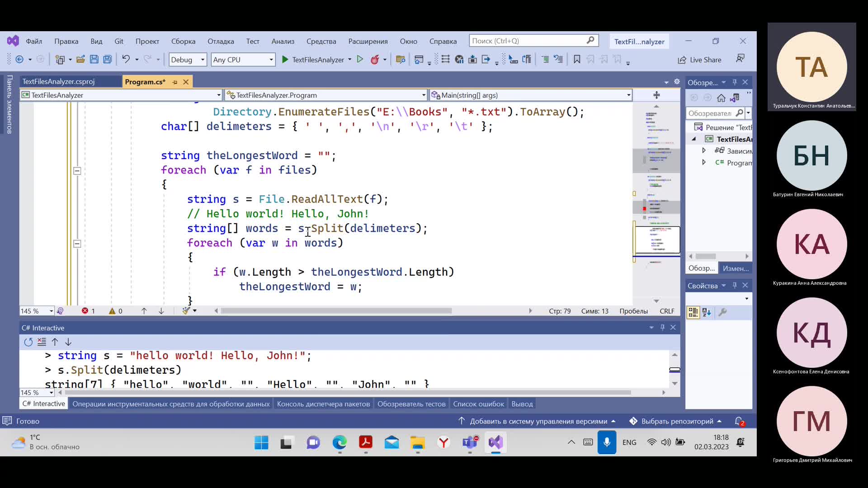The image size is (868, 488).
Task: Save the current file with single-disk icon
Action: [94, 59]
